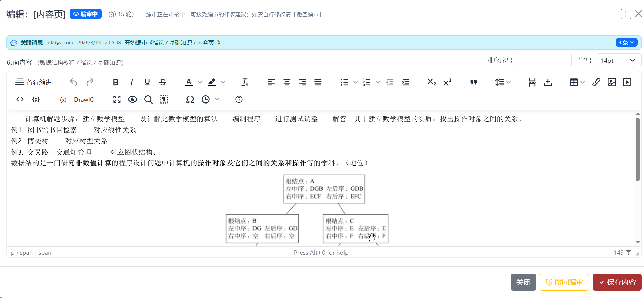Insert an image

[612, 82]
